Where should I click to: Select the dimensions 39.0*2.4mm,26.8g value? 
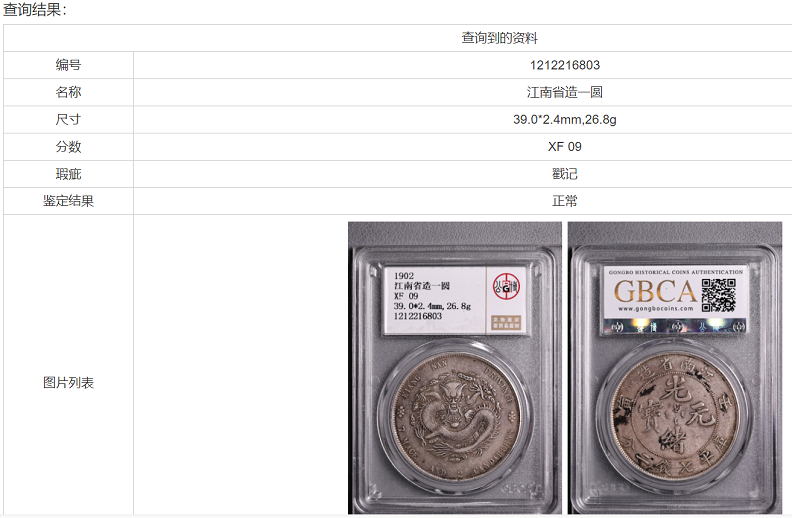coord(565,120)
